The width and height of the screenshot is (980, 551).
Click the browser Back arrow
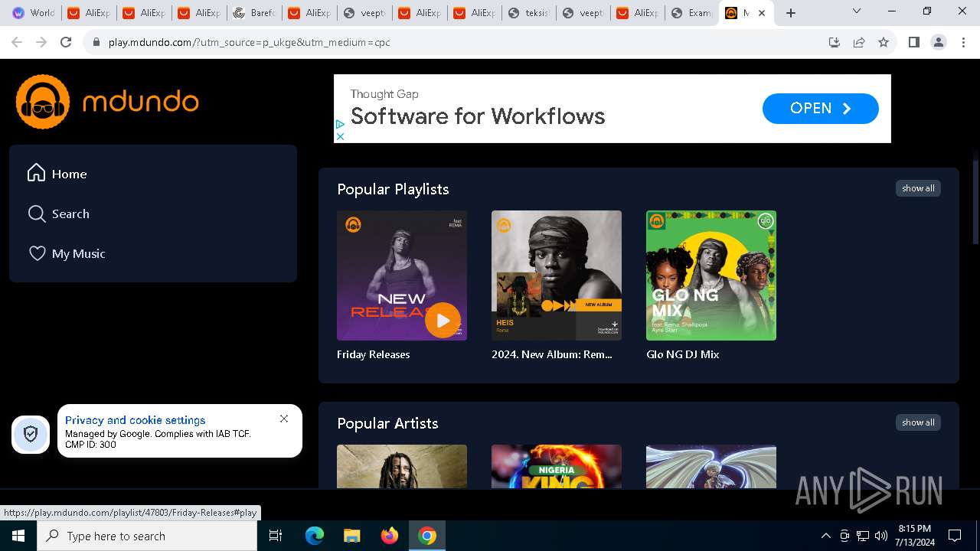coord(17,42)
